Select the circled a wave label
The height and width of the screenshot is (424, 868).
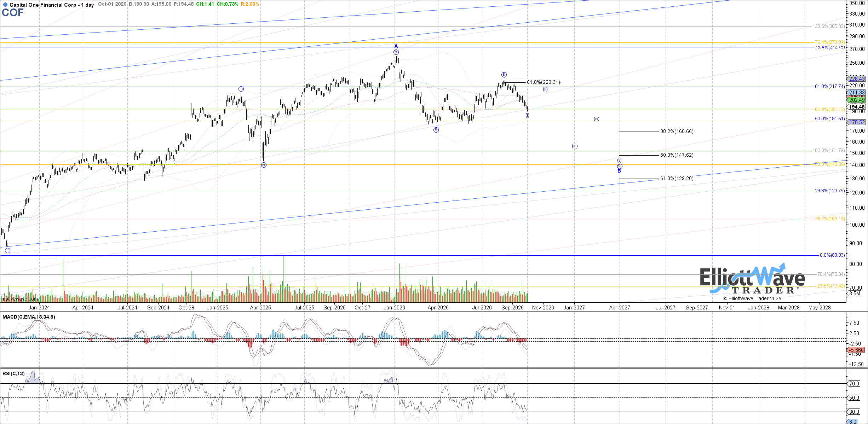pyautogui.click(x=436, y=130)
